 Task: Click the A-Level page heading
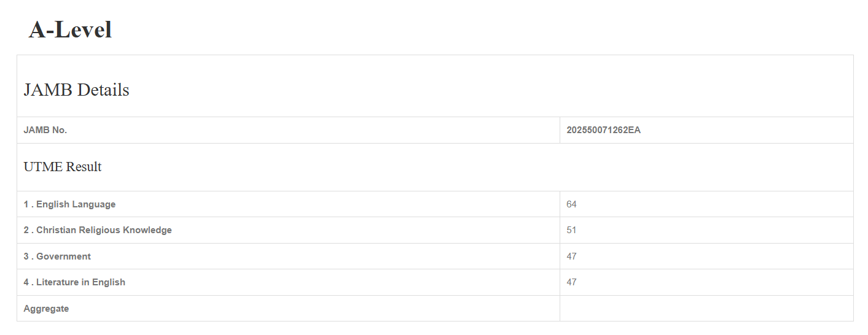click(x=70, y=29)
